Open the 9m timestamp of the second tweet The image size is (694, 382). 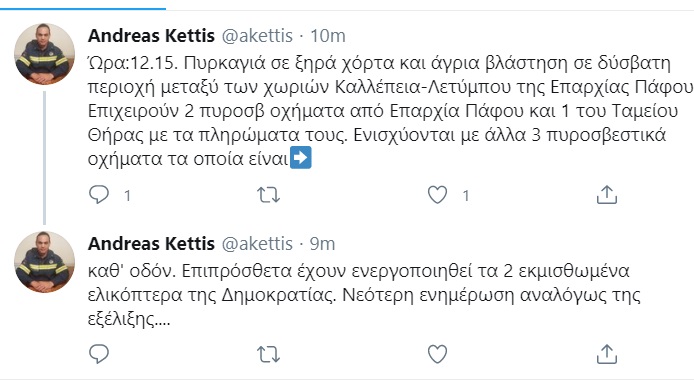click(x=322, y=243)
